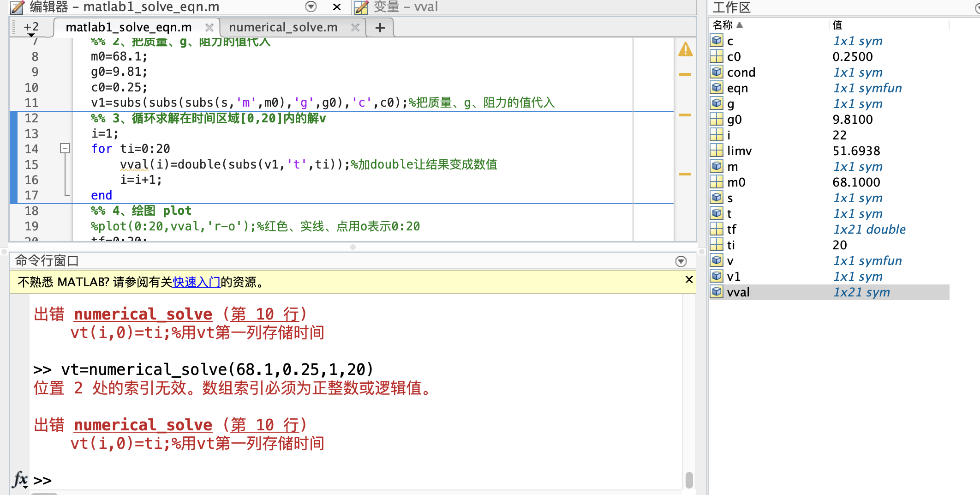Expand the +2 hidden tabs list
Screen dimensions: 980x495
(31, 29)
